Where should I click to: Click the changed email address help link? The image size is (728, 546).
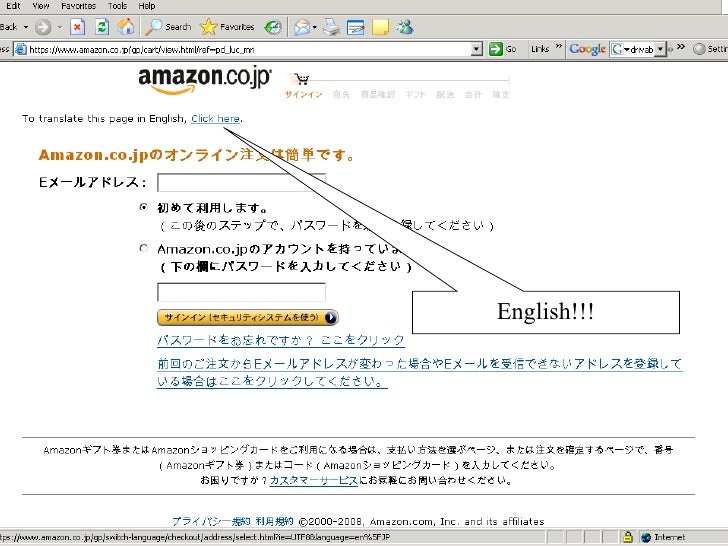point(419,372)
